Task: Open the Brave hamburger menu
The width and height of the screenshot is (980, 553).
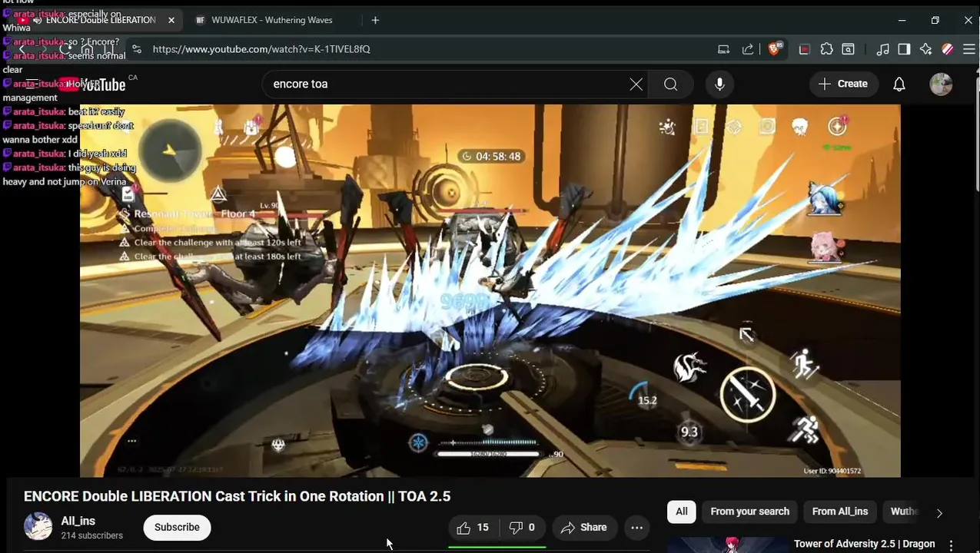Action: 968,49
